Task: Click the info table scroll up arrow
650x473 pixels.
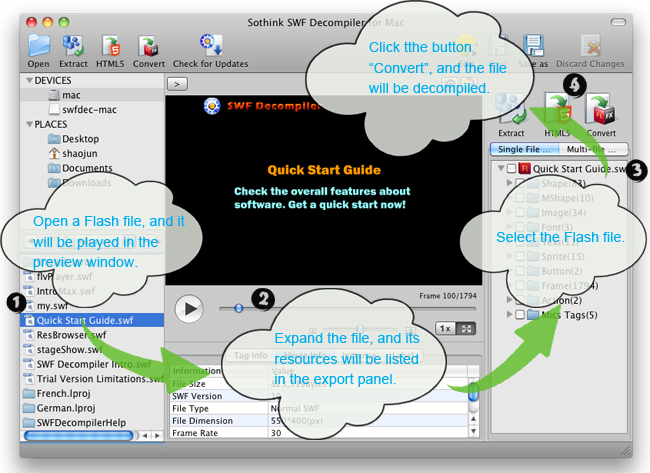Action: pos(473,419)
